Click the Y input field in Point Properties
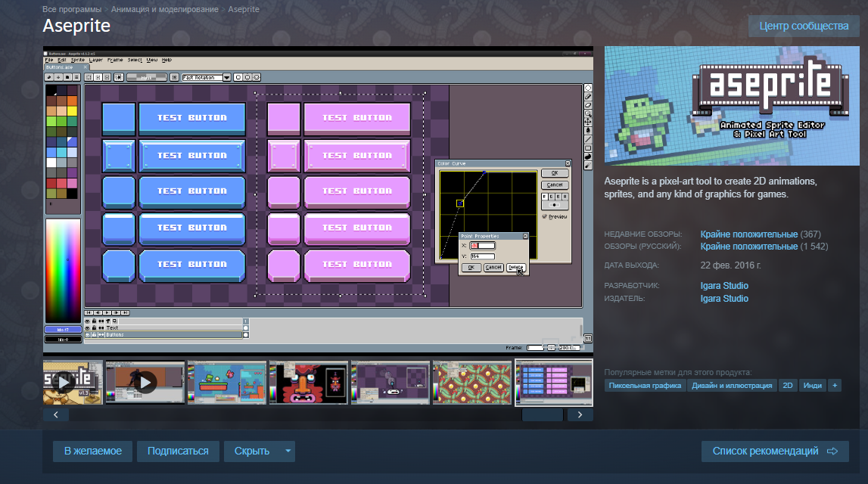 point(482,256)
